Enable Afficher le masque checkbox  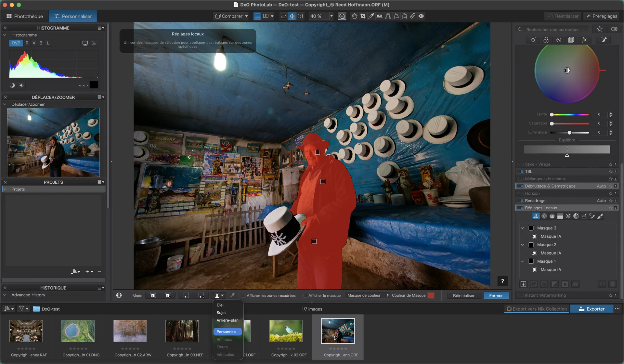pos(305,295)
